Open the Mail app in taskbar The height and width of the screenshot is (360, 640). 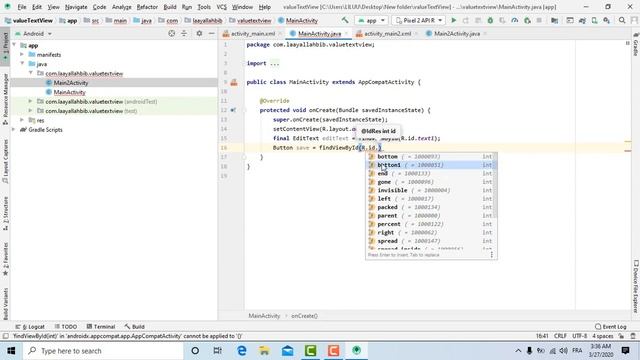(288, 351)
